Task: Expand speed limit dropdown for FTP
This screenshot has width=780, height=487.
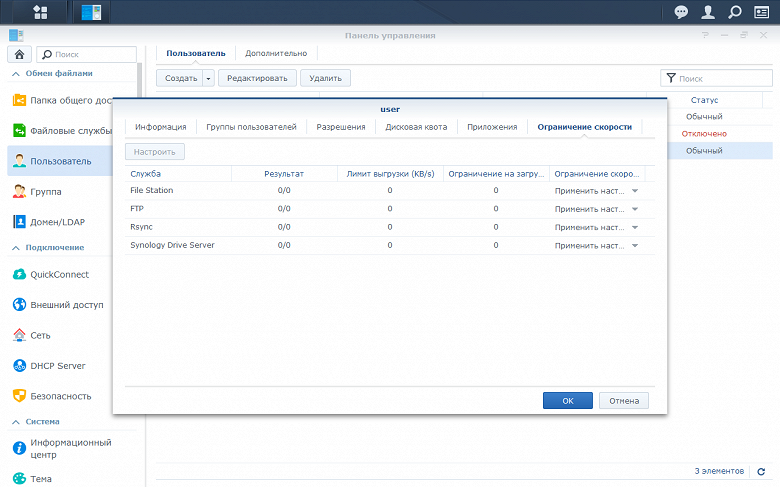Action: tap(634, 209)
